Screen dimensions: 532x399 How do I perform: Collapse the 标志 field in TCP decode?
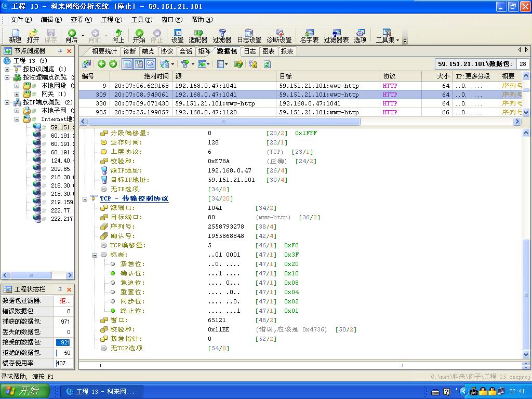click(94, 255)
